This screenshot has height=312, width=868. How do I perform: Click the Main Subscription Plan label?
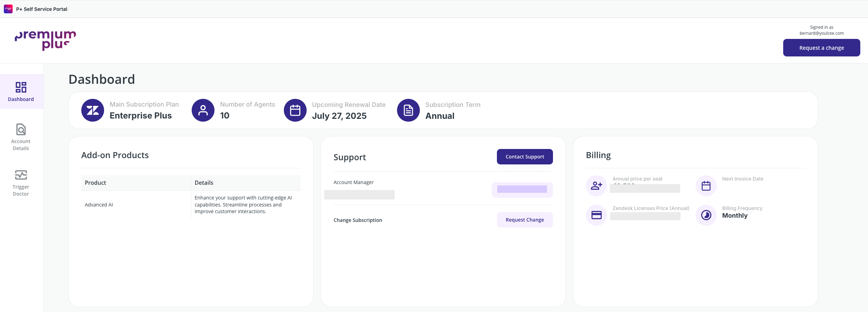coord(144,104)
